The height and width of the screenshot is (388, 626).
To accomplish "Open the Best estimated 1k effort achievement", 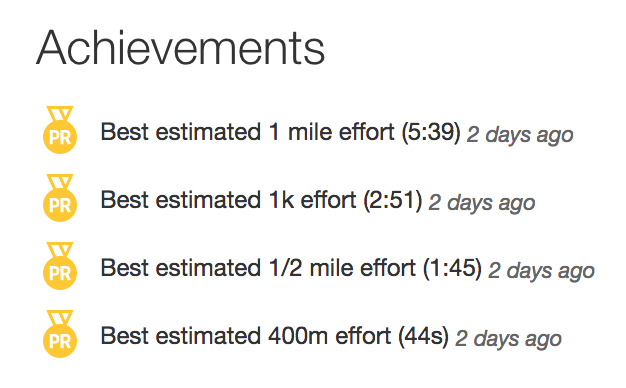I will point(261,200).
